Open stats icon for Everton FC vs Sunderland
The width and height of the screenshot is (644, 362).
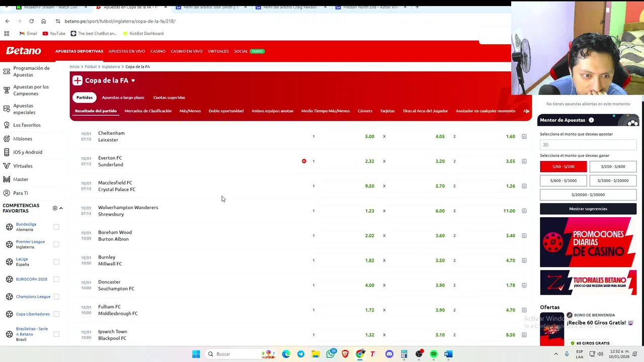point(524,161)
